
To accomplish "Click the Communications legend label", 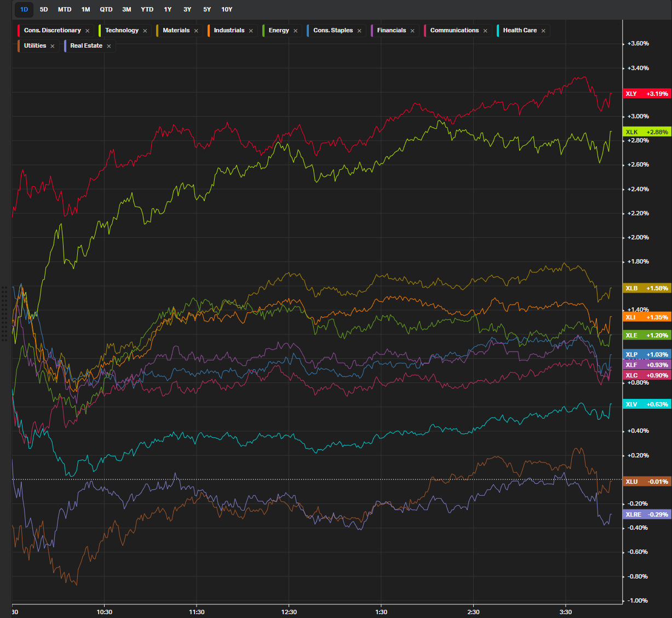I will (x=454, y=30).
